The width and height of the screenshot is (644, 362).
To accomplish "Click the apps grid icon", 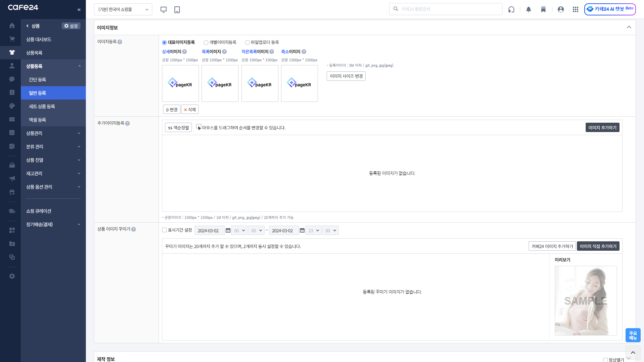I will point(576,9).
